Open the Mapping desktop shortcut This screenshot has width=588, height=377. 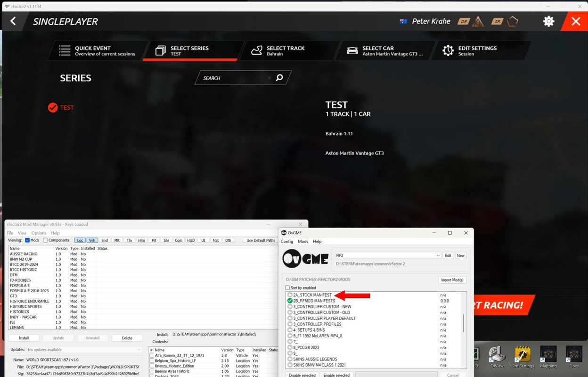pos(548,358)
